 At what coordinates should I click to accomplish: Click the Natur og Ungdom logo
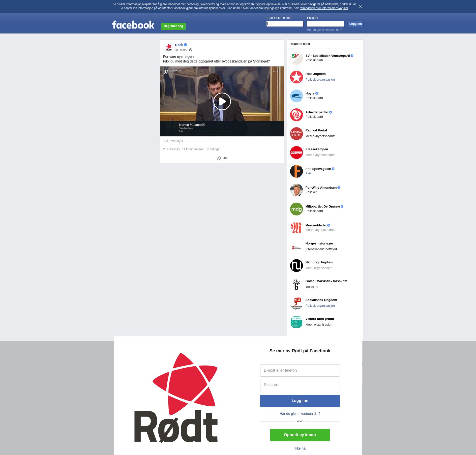[x=296, y=266]
